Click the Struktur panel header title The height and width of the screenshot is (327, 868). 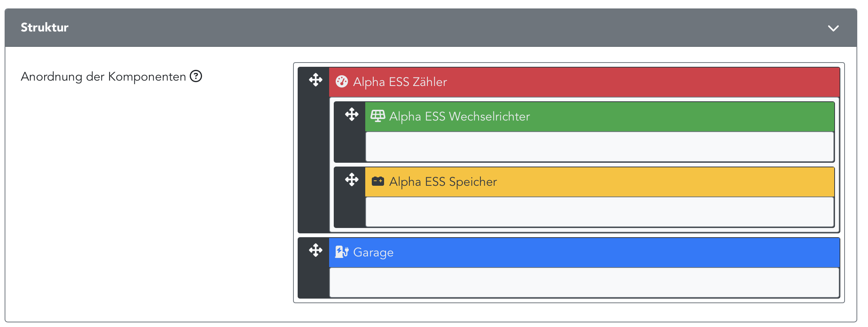[x=45, y=28]
